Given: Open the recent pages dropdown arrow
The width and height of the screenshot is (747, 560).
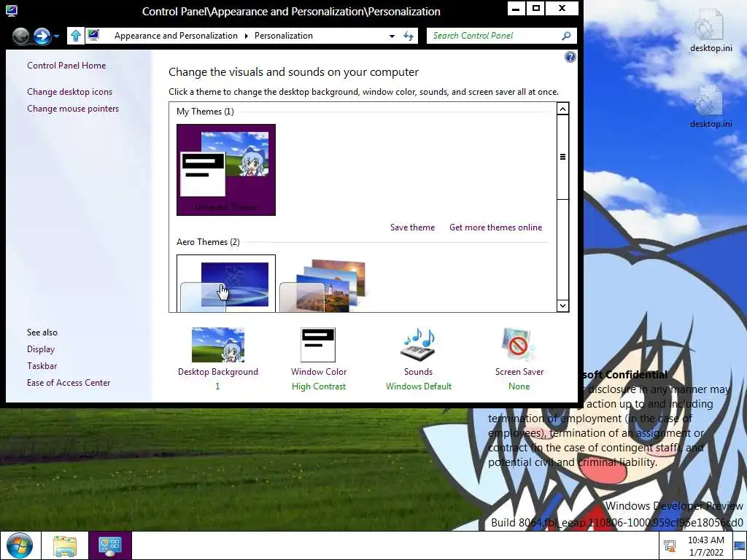Looking at the screenshot, I should point(56,36).
